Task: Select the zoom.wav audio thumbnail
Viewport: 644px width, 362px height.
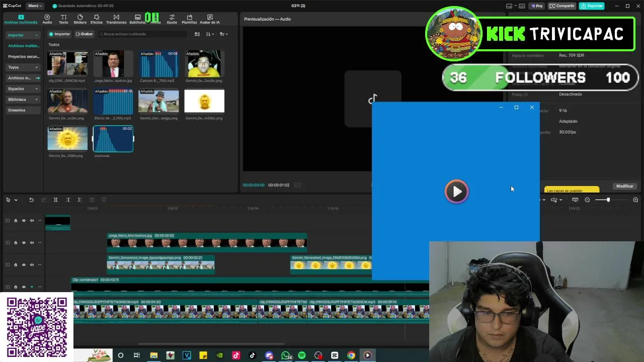Action: (x=113, y=139)
